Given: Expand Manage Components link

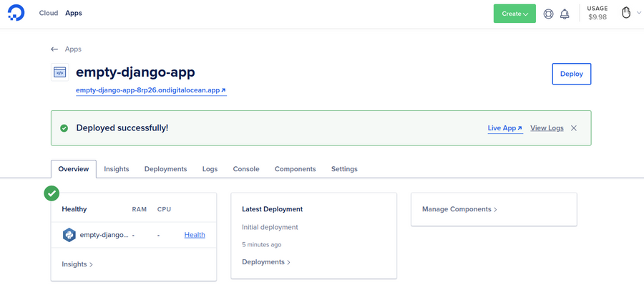Looking at the screenshot, I should pyautogui.click(x=459, y=209).
